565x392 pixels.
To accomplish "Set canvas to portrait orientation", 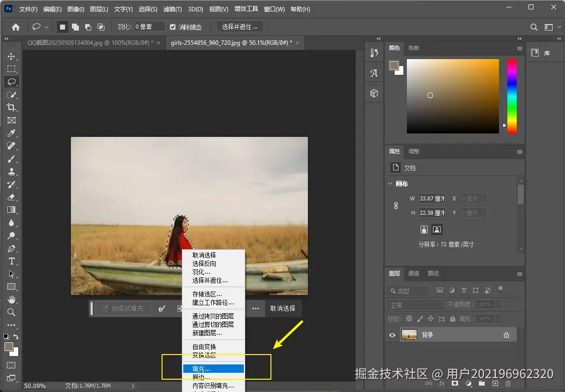I will tap(424, 229).
